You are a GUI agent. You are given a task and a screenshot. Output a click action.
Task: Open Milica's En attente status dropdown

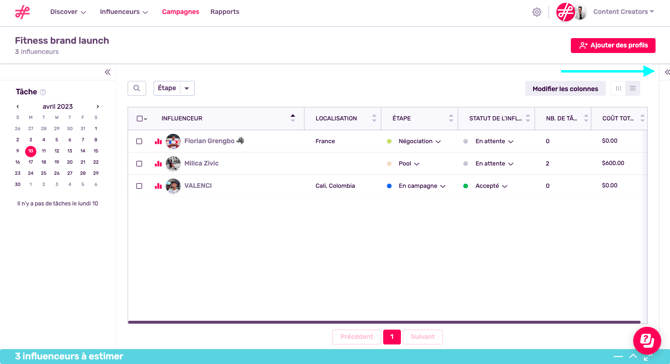pos(494,164)
